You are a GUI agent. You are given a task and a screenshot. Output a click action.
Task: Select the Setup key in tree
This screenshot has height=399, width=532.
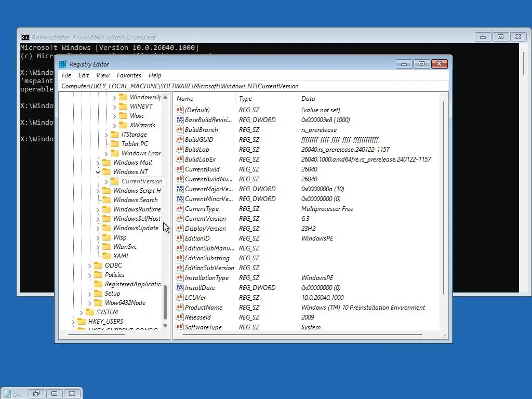[x=112, y=294]
